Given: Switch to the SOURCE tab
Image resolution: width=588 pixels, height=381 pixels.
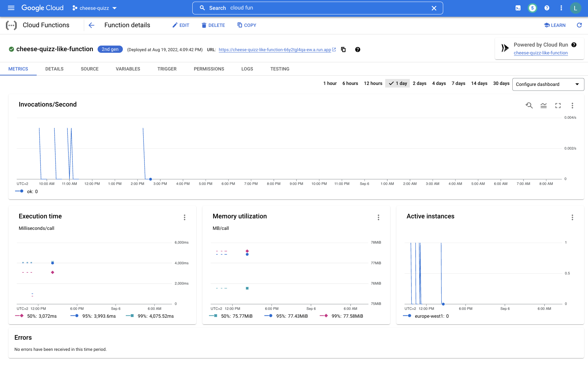Looking at the screenshot, I should tap(90, 69).
